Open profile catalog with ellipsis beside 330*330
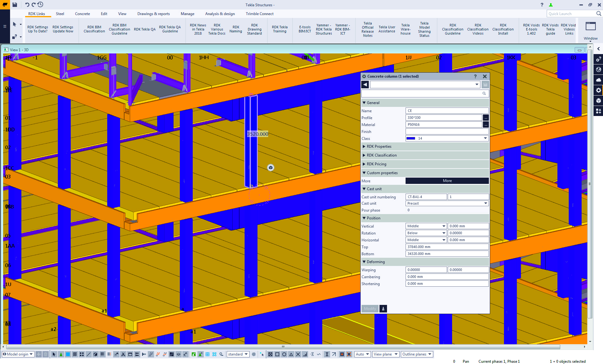Screen dimensions: 603x364 click(x=486, y=118)
